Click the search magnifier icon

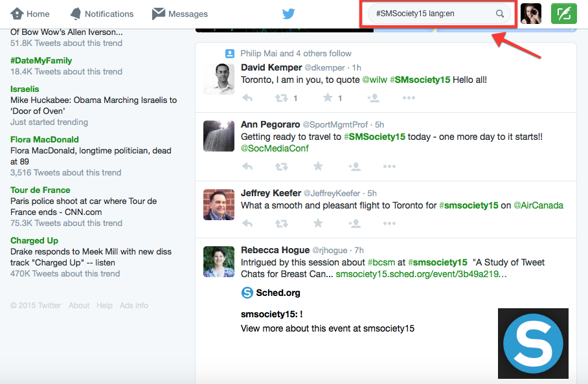[500, 14]
